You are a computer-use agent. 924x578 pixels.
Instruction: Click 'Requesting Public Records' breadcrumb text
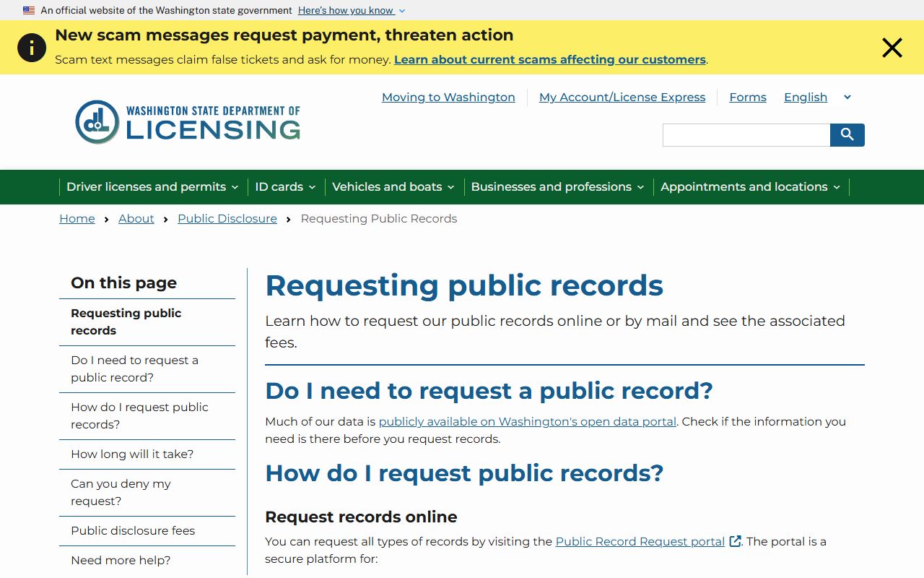pos(379,219)
